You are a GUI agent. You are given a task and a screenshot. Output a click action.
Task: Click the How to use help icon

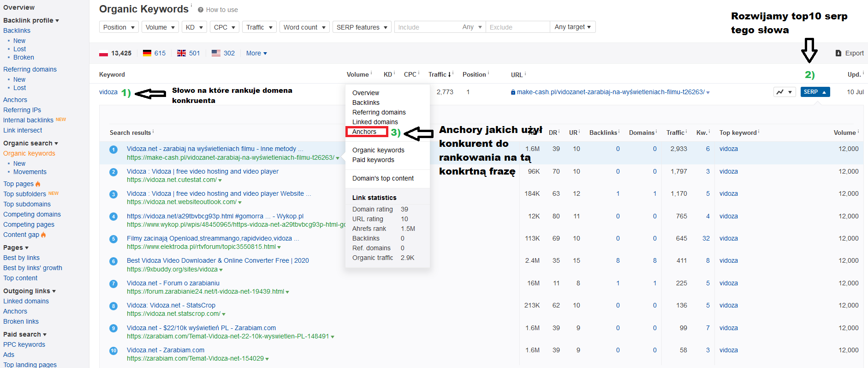pyautogui.click(x=201, y=10)
